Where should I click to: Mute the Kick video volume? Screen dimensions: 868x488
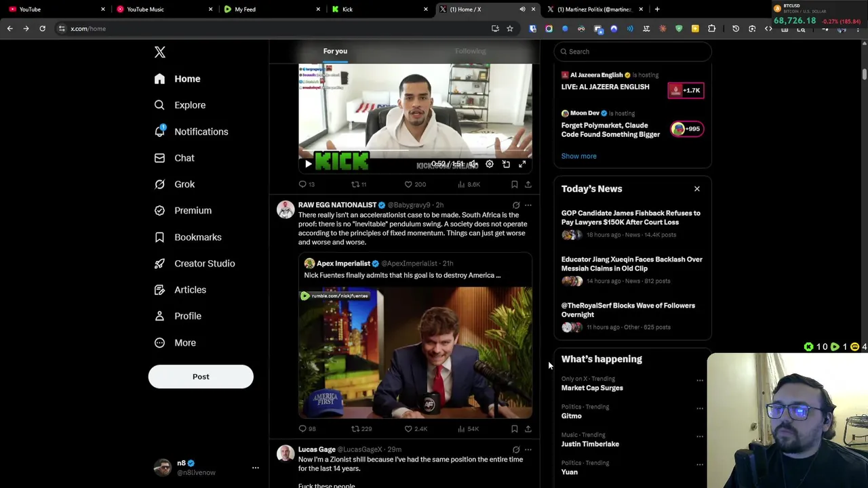[473, 164]
